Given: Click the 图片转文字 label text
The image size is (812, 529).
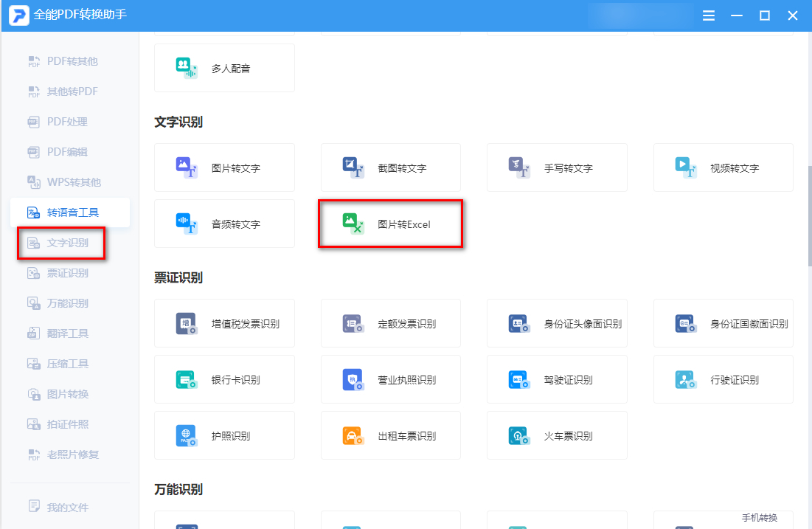Looking at the screenshot, I should pyautogui.click(x=235, y=168).
